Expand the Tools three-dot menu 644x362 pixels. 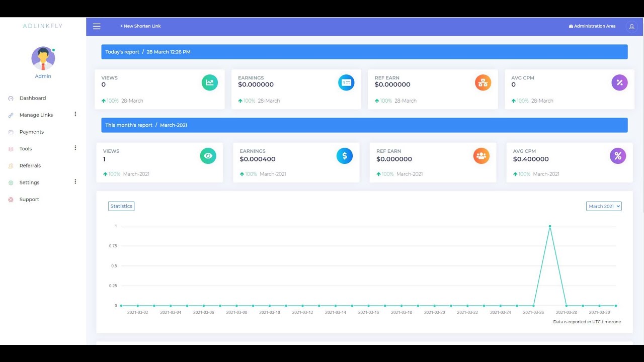click(75, 148)
